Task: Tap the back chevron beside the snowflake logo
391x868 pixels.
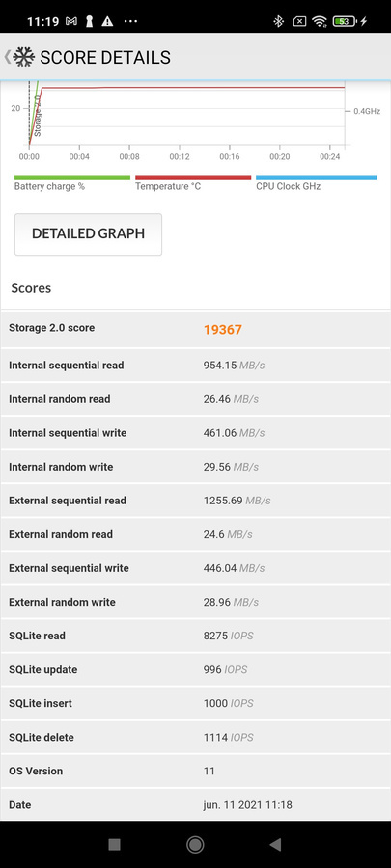Action: point(7,57)
